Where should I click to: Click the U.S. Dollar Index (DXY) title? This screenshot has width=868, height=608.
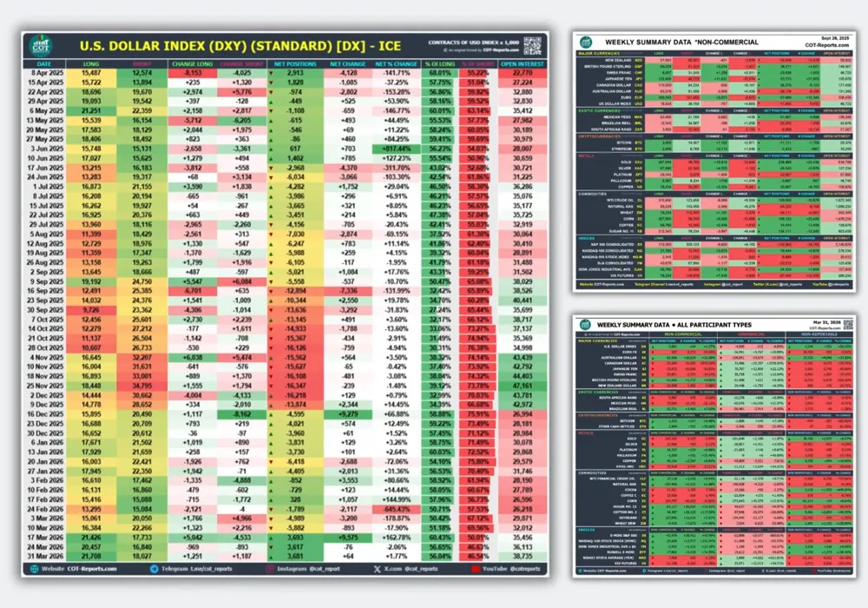[x=240, y=46]
